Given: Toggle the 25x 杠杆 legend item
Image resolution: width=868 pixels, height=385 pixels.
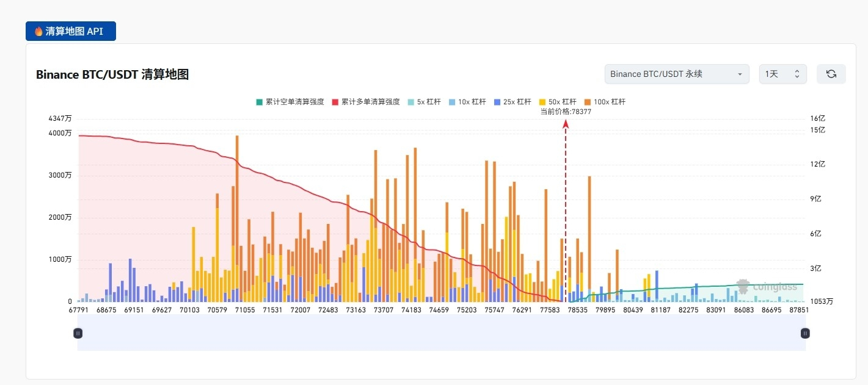Looking at the screenshot, I should coord(512,102).
